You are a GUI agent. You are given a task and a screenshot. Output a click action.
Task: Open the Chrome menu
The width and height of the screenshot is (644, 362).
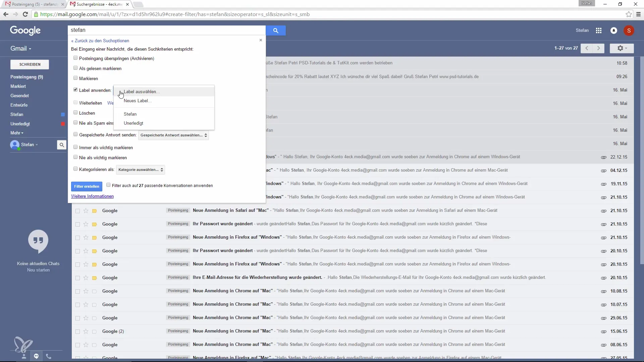(638, 14)
